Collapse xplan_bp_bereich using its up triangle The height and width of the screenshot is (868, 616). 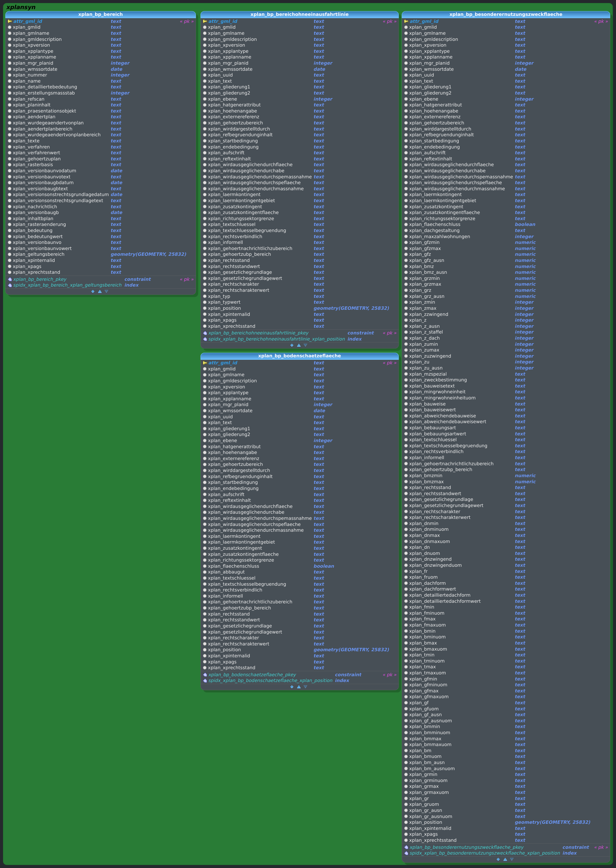coord(99,291)
